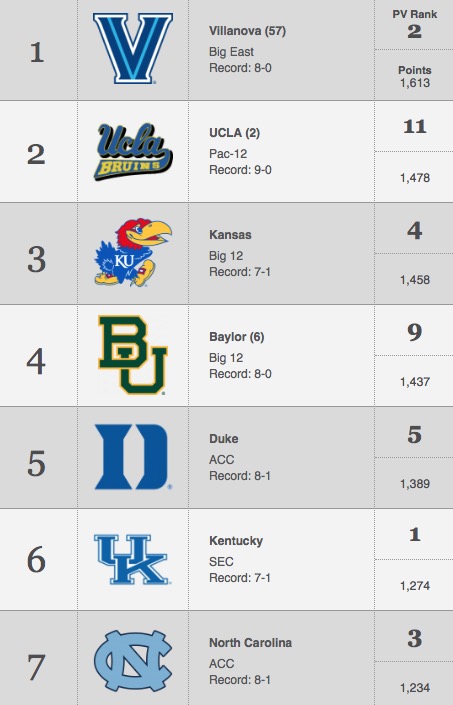The width and height of the screenshot is (453, 705).
Task: Click the Points label under PV Rank
Action: (414, 70)
